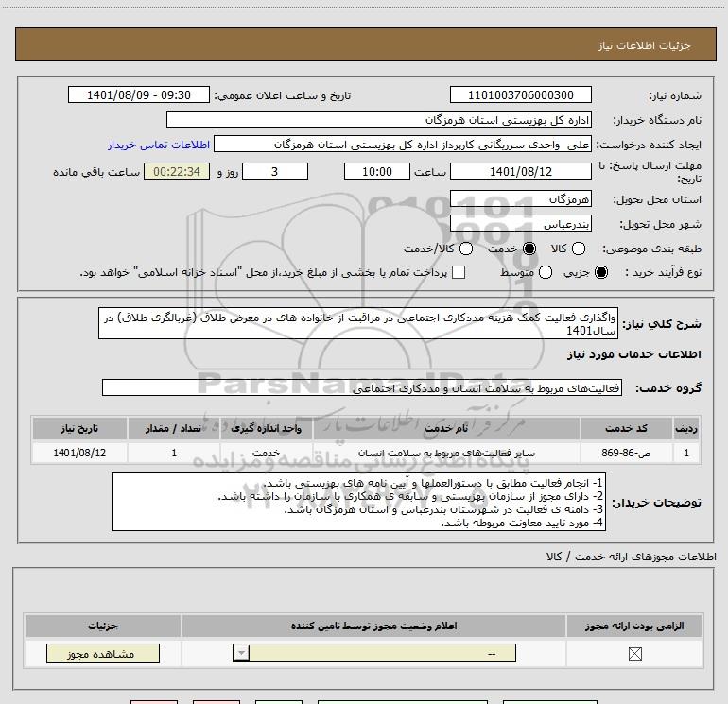Click the تاریخ نیاز column header
The image size is (728, 704).
(79, 428)
